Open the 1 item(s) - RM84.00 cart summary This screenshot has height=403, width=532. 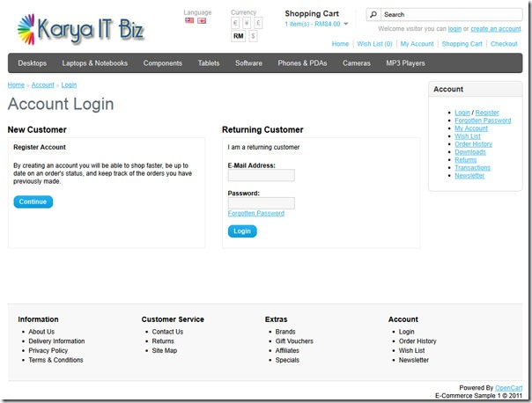click(x=313, y=24)
